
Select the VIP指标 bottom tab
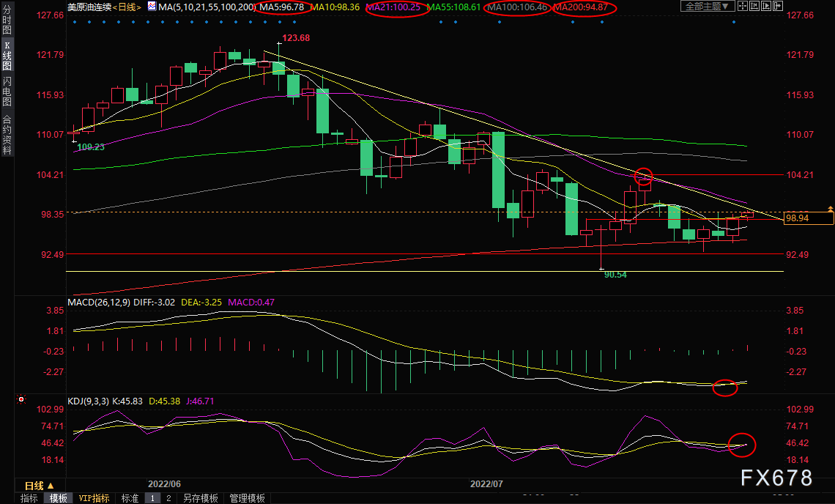94,498
